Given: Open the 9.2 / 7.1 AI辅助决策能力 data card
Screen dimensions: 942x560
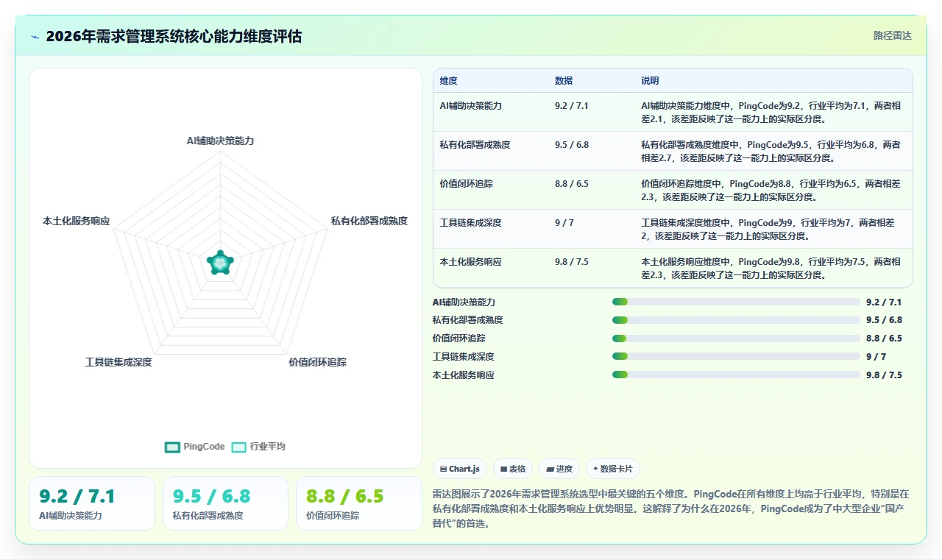Looking at the screenshot, I should [92, 503].
